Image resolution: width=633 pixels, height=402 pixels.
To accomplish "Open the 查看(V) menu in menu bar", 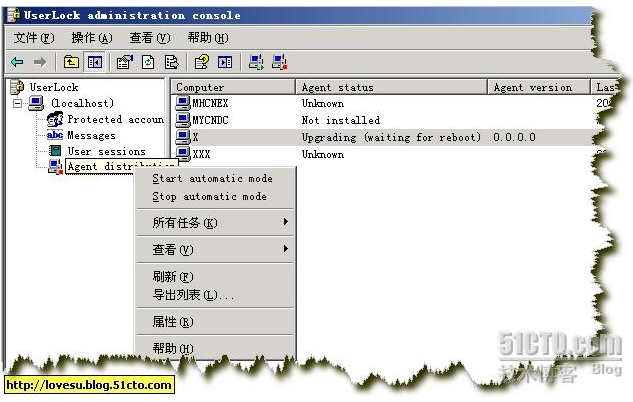I will [150, 38].
